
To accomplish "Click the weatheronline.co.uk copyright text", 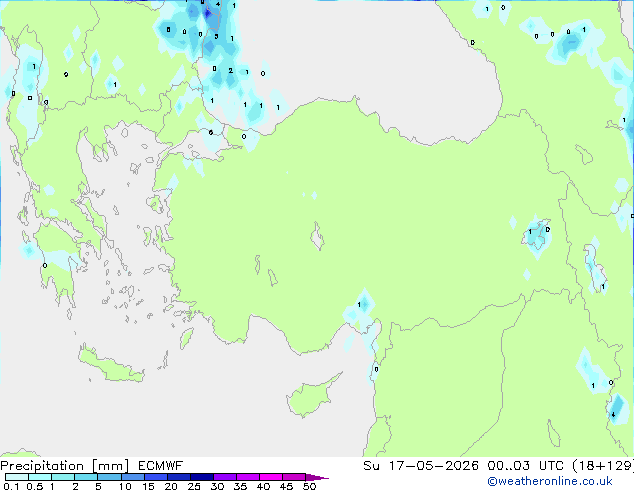I will pos(549,481).
